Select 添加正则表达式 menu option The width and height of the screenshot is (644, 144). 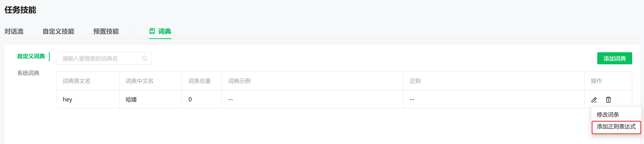pyautogui.click(x=616, y=127)
